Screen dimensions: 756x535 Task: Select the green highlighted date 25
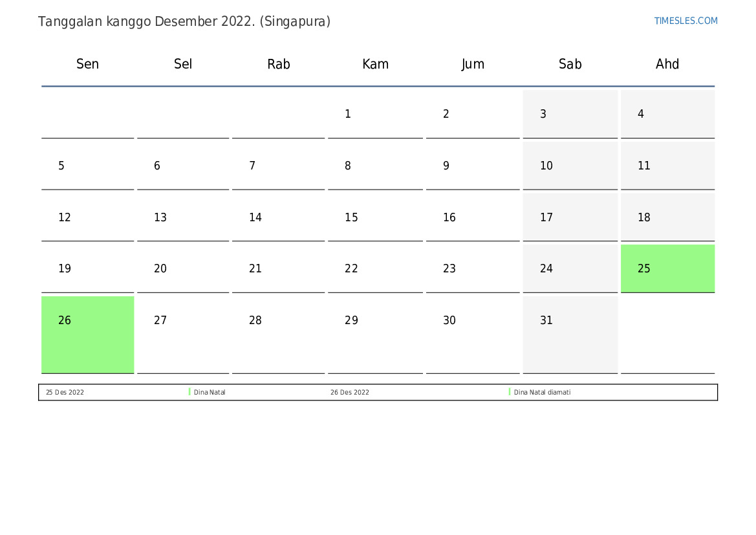(667, 268)
